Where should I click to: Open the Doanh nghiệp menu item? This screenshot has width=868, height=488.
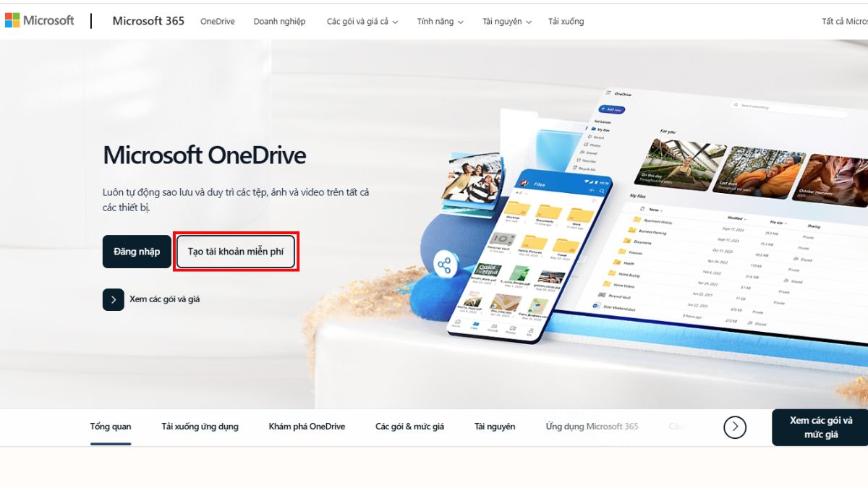[279, 22]
